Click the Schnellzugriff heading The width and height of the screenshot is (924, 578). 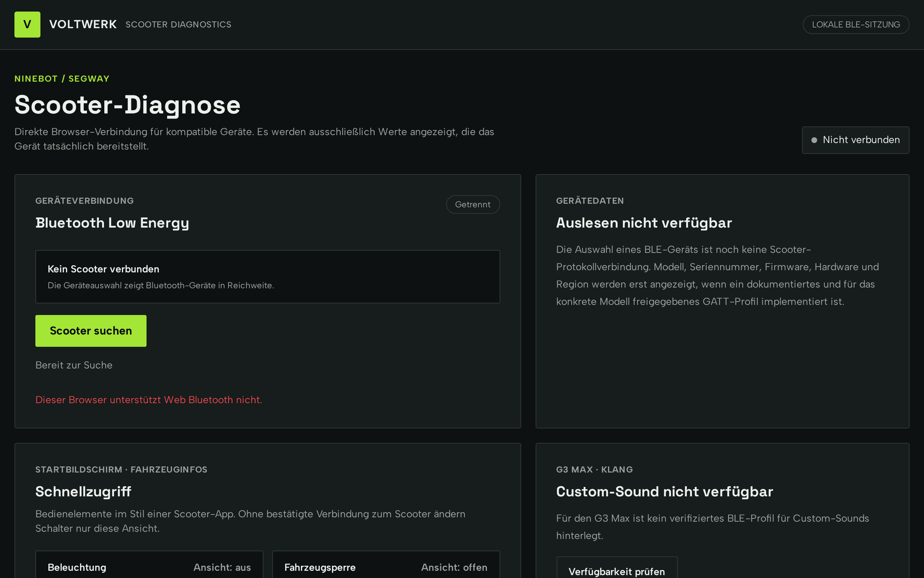(x=83, y=492)
